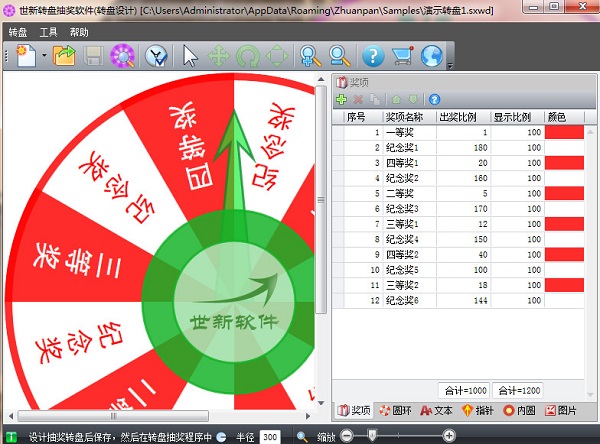This screenshot has height=444, width=600.
Task: Select the rotate tool
Action: pos(248,56)
